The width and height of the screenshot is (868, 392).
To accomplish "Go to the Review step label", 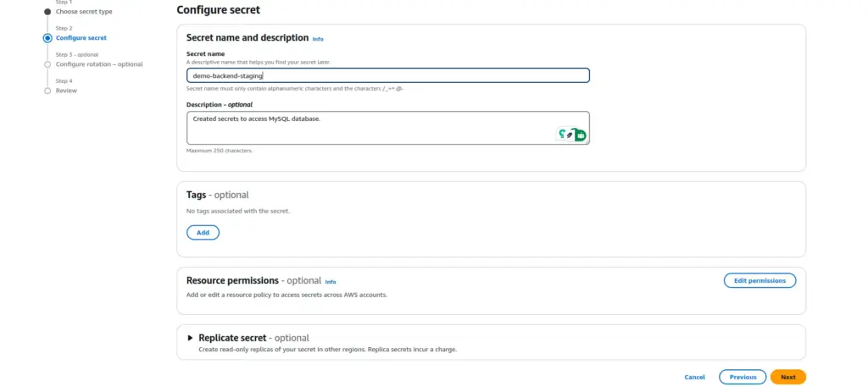I will click(66, 91).
